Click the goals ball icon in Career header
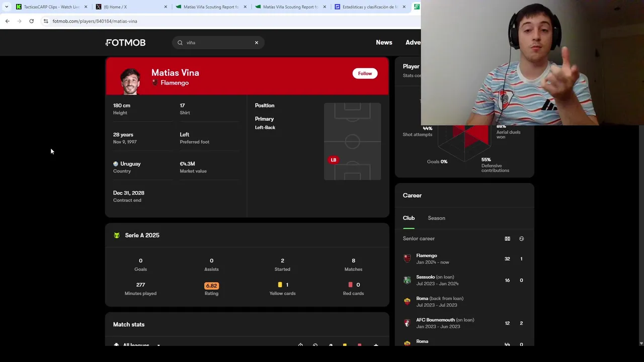 pyautogui.click(x=521, y=239)
